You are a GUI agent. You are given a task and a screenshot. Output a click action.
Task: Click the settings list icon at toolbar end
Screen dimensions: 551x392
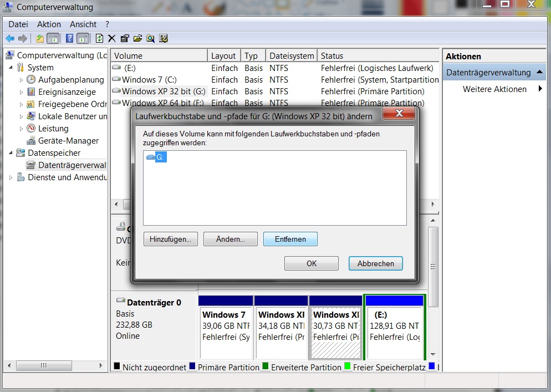click(x=164, y=38)
